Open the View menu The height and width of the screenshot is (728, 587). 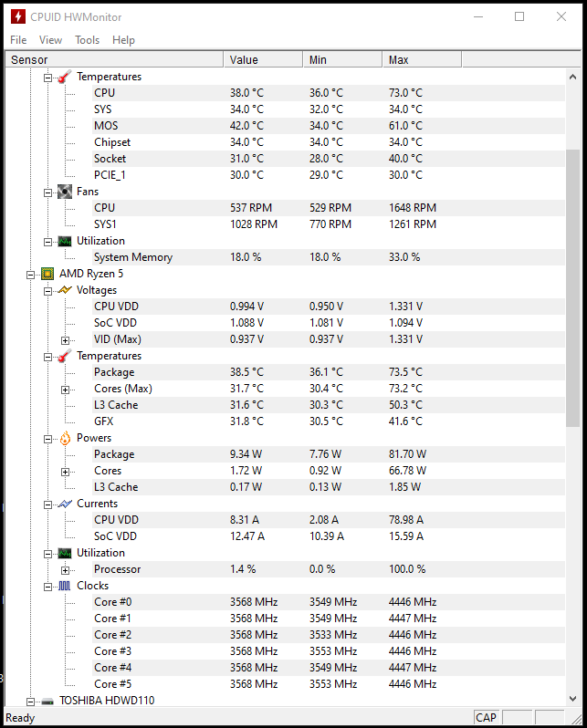(51, 40)
